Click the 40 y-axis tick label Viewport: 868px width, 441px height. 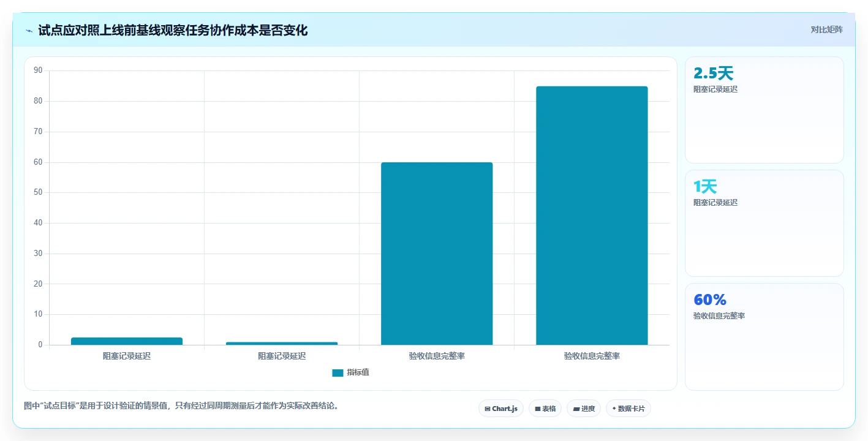point(38,223)
